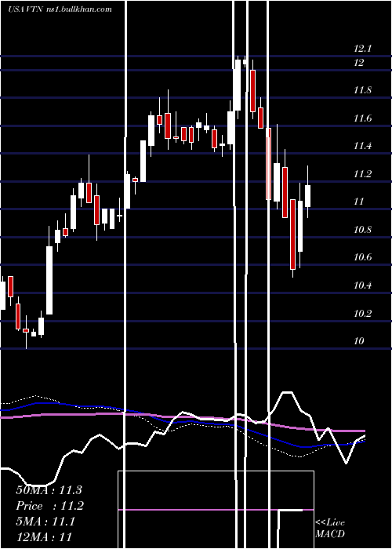Click the '50MA : 11.3' readout
The height and width of the screenshot is (549, 392).
tap(49, 490)
